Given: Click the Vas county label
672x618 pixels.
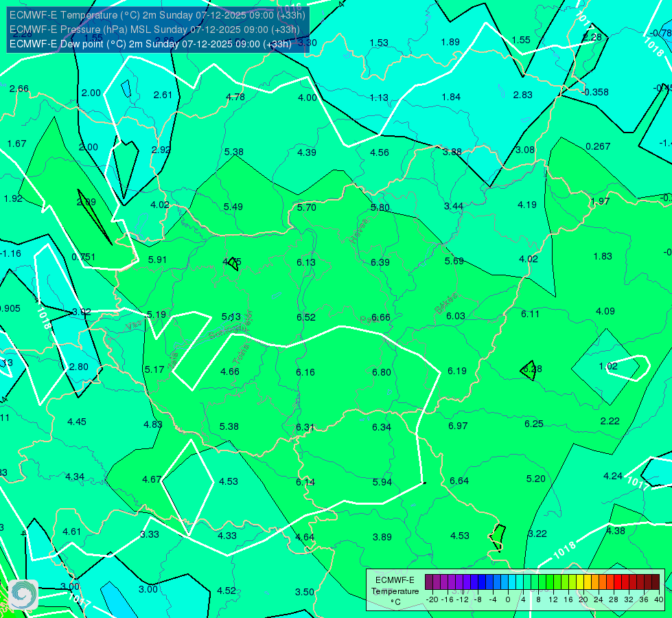Looking at the screenshot, I should [134, 325].
